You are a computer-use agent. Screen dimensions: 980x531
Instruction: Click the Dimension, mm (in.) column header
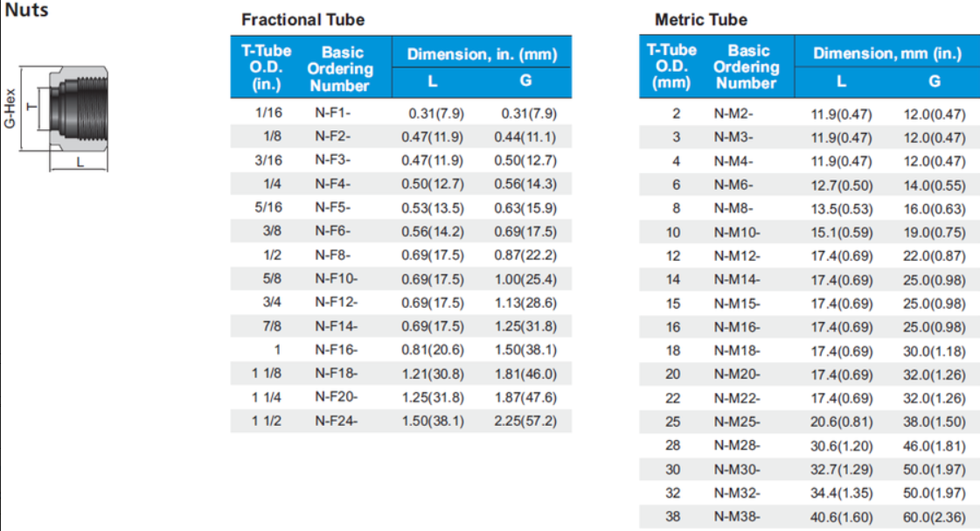click(887, 53)
